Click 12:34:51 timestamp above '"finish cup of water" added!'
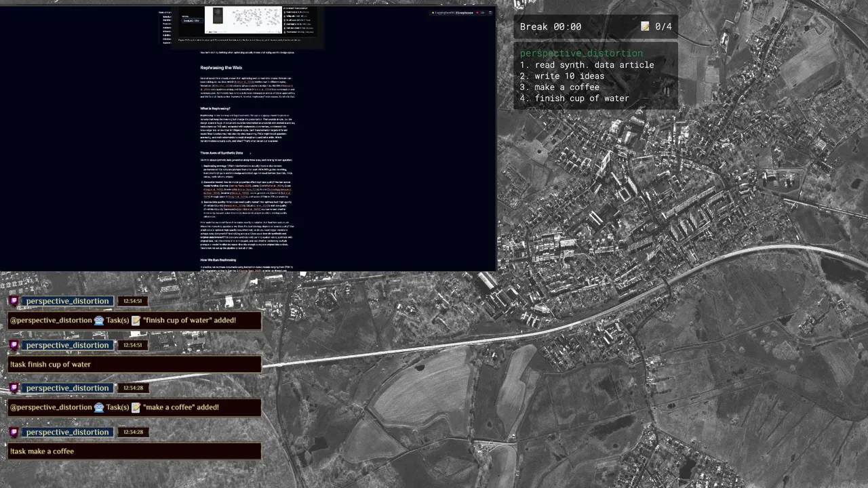 point(132,301)
